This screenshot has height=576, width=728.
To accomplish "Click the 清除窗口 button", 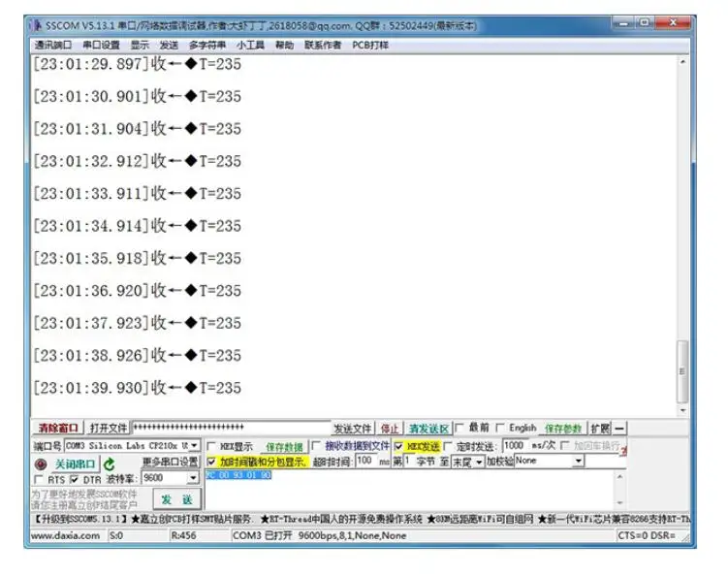I will tap(58, 428).
